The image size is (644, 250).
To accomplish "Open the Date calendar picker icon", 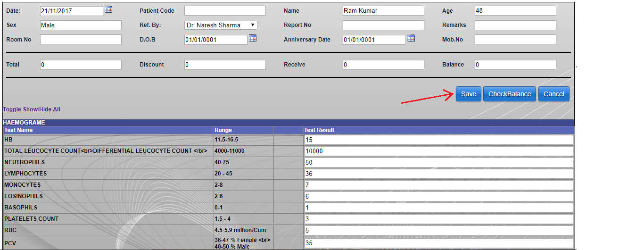I will click(x=108, y=9).
